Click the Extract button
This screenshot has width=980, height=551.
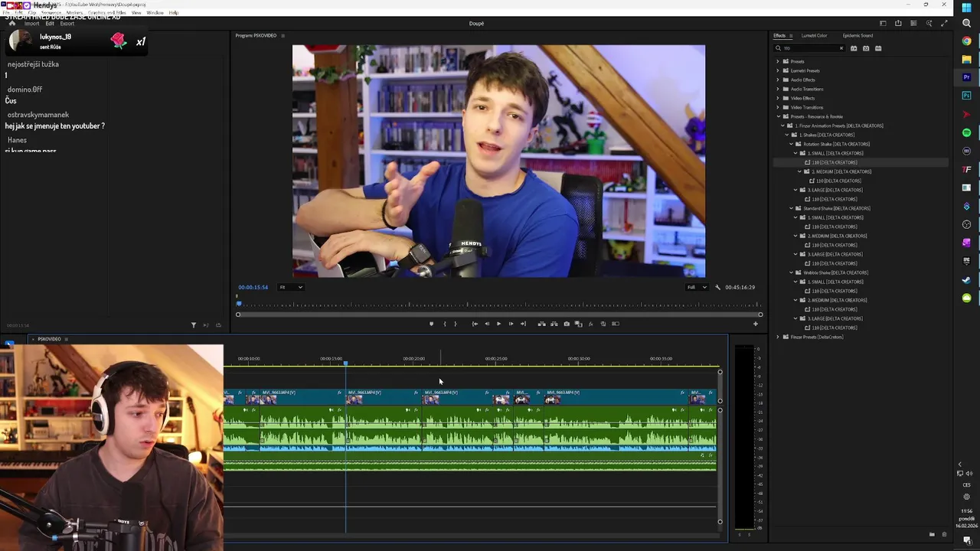554,324
